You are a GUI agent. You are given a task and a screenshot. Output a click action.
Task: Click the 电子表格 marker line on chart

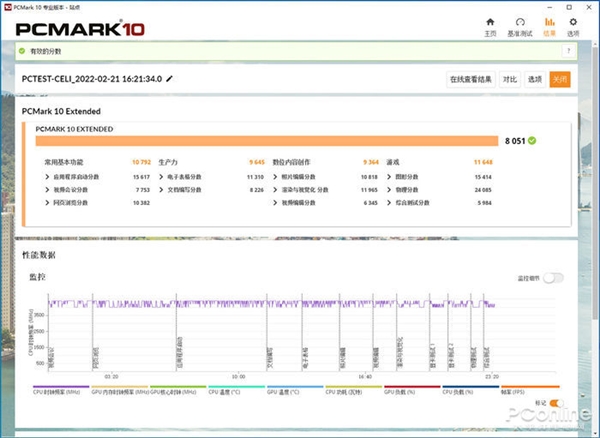pos(302,332)
